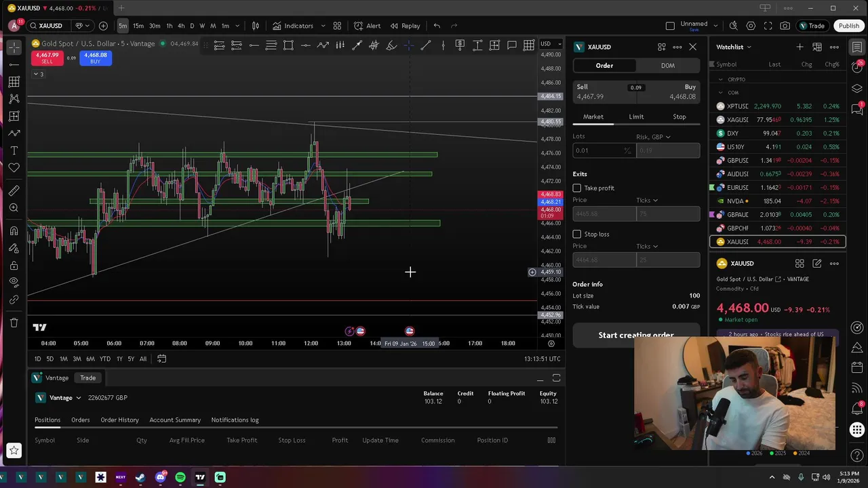868x488 pixels.
Task: Open the Watchlist name dropdown
Action: coord(733,47)
